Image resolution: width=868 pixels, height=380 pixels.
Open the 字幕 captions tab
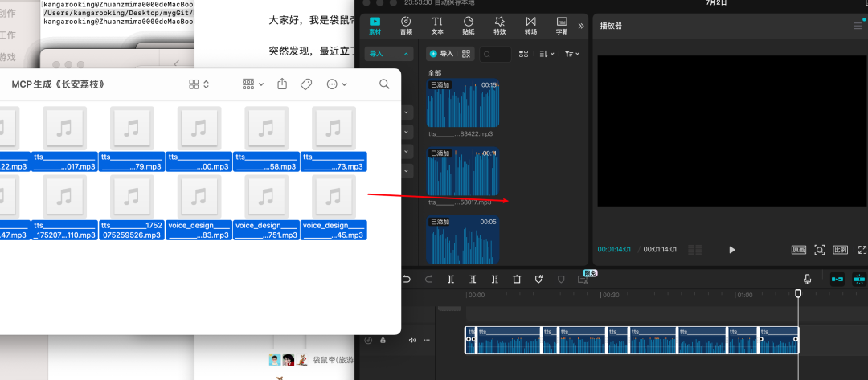561,26
